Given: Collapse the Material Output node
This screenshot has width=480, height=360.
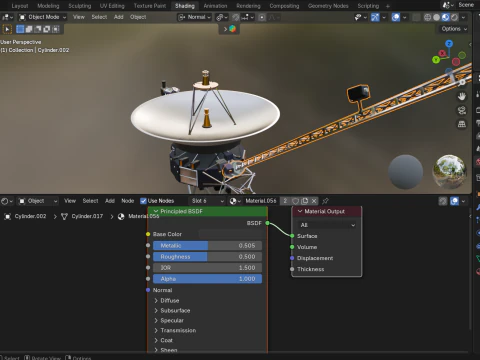Looking at the screenshot, I should click(300, 211).
